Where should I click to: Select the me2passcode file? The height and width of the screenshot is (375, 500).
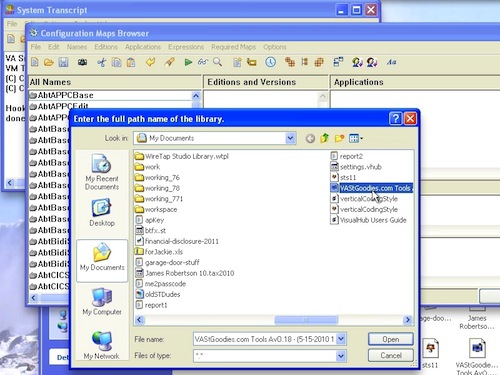[161, 284]
